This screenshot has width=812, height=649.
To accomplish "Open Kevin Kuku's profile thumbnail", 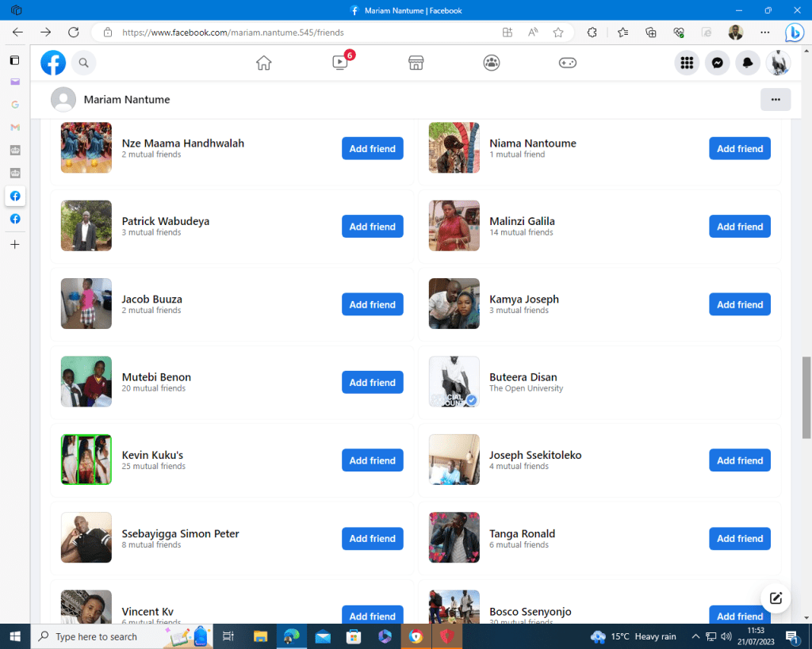I will tap(86, 460).
